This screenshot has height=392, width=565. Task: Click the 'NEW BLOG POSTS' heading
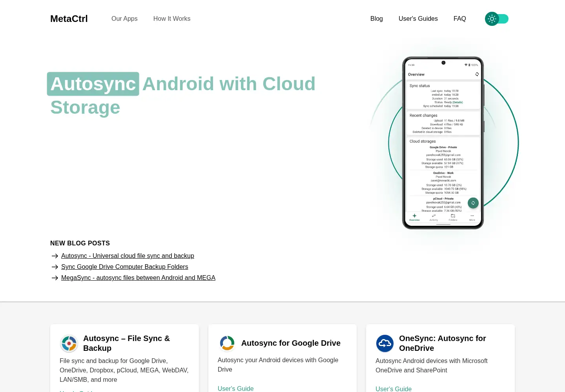pyautogui.click(x=80, y=243)
